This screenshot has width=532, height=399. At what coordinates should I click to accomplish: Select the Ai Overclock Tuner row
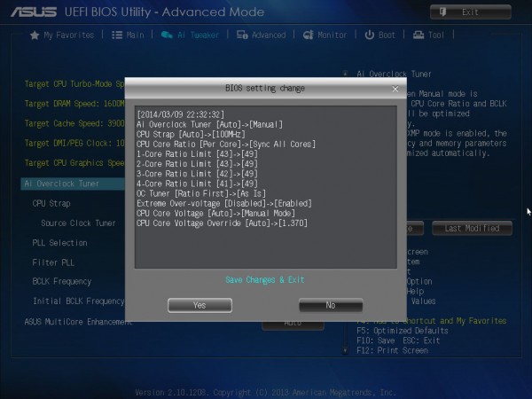(73, 184)
